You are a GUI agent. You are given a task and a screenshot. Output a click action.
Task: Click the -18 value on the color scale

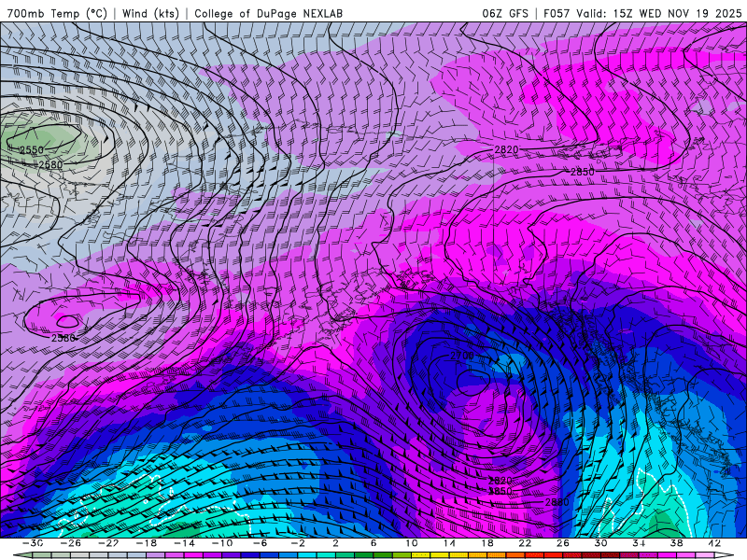coord(147,543)
